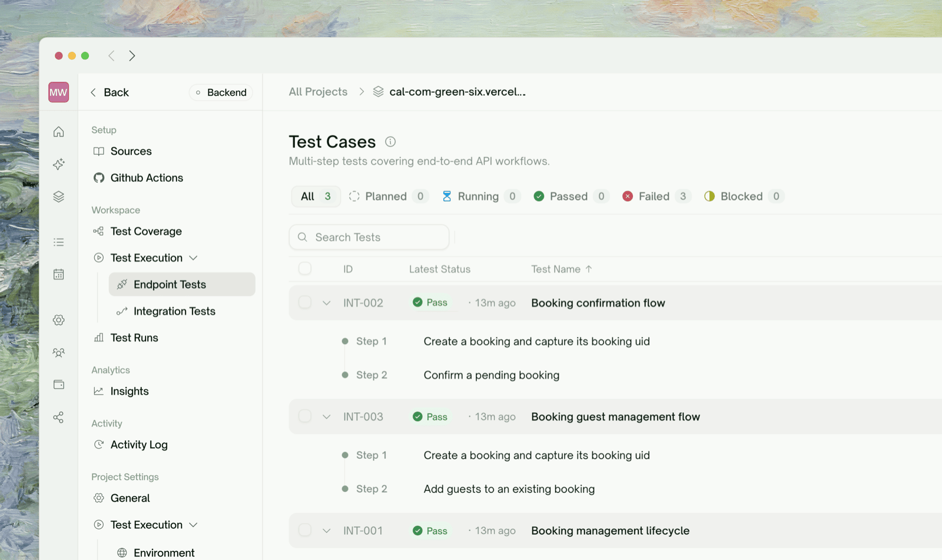
Task: Collapse the INT-002 test row
Action: 326,303
